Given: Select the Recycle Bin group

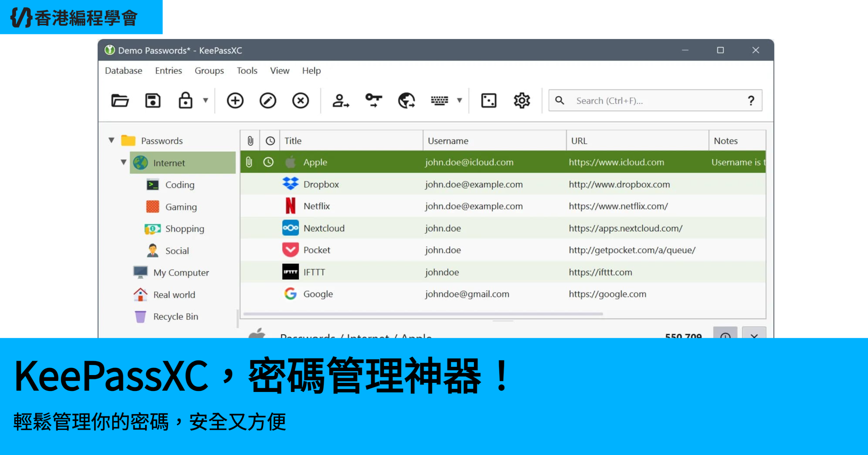Looking at the screenshot, I should [175, 316].
